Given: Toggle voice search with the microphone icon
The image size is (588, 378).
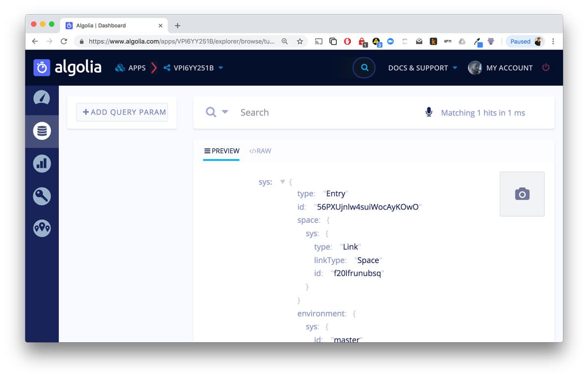Looking at the screenshot, I should pos(429,112).
